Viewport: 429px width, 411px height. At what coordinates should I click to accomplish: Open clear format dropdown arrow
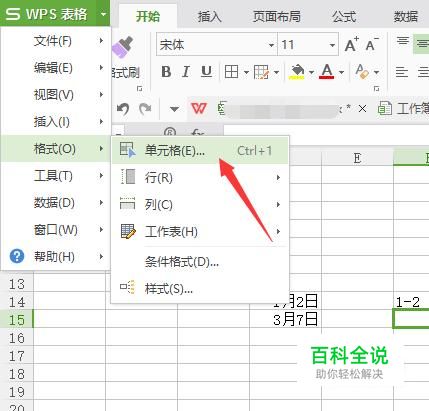coord(376,72)
